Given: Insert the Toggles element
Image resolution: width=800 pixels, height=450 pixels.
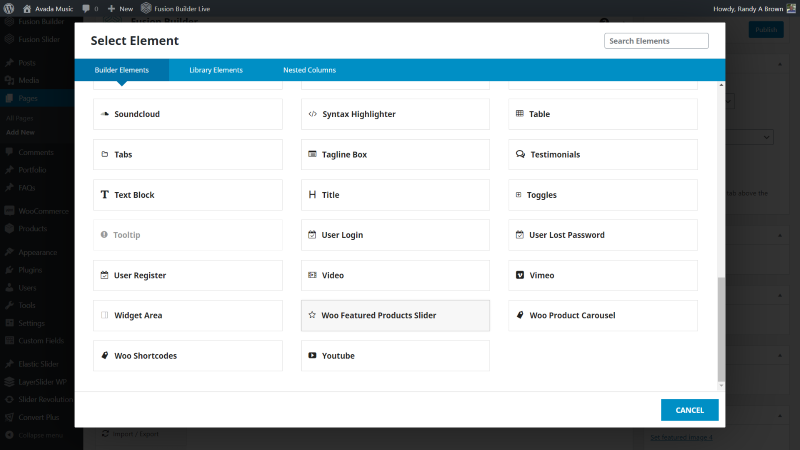Looking at the screenshot, I should [x=603, y=195].
